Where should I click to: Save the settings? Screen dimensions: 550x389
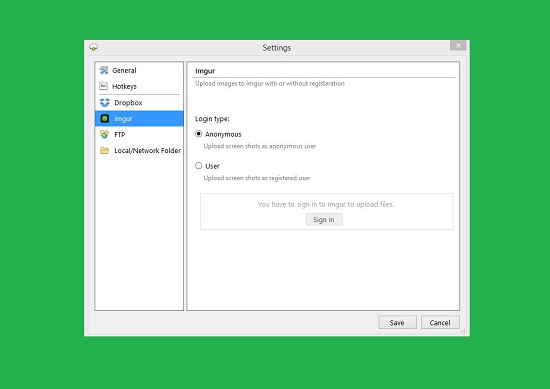[397, 322]
